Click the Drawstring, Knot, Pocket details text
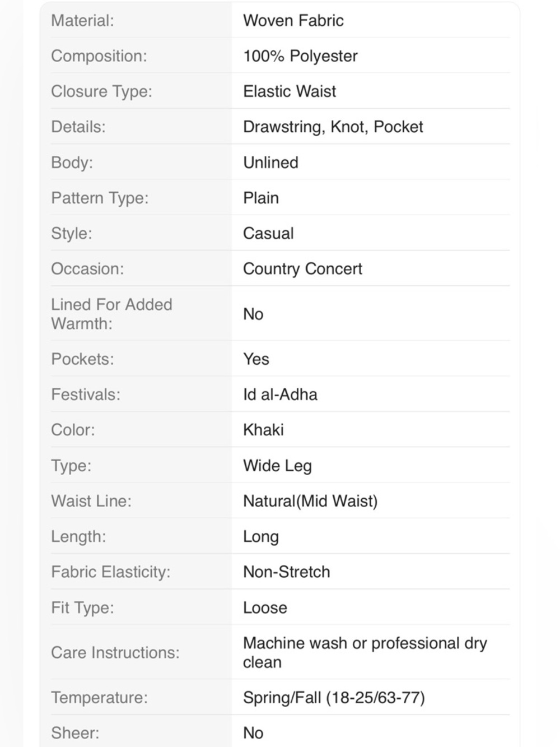Image resolution: width=560 pixels, height=747 pixels. 333,127
